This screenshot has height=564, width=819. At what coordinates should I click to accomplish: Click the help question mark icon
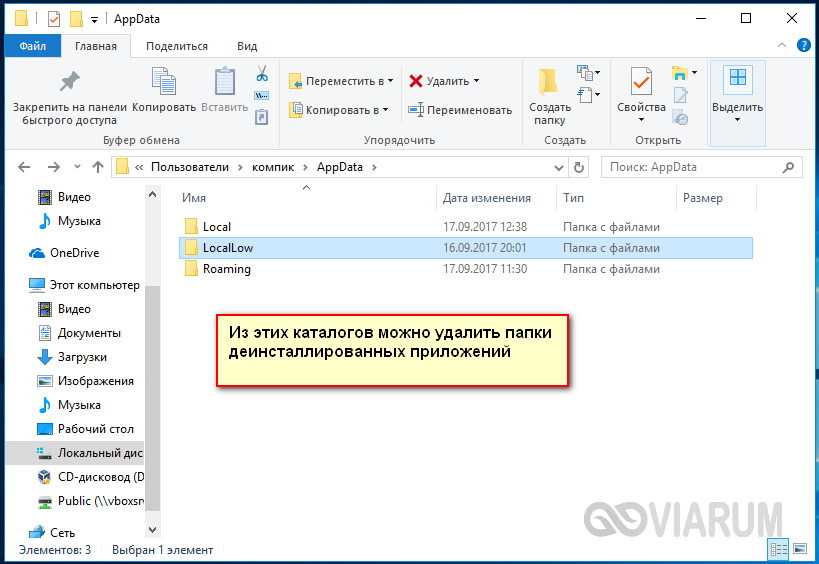tap(804, 45)
